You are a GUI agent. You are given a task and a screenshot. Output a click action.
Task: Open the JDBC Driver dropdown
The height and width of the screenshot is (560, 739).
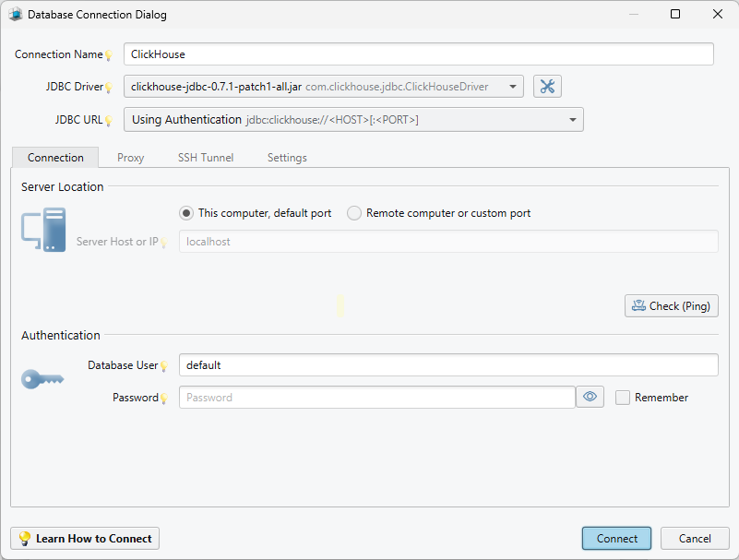[x=512, y=87]
